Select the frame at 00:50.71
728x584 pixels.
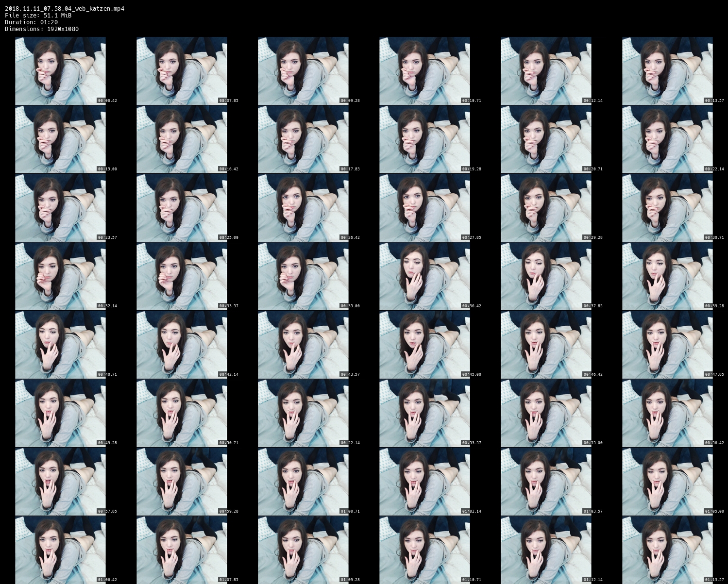(182, 413)
